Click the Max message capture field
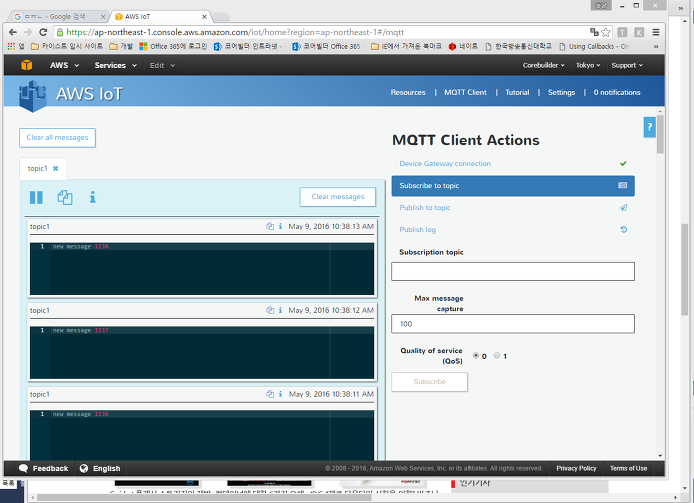Screen dimensions: 694x503 pyautogui.click(x=513, y=324)
